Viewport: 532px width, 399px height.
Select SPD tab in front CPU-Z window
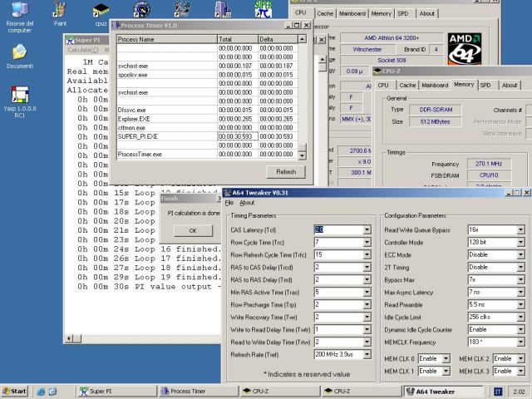485,85
